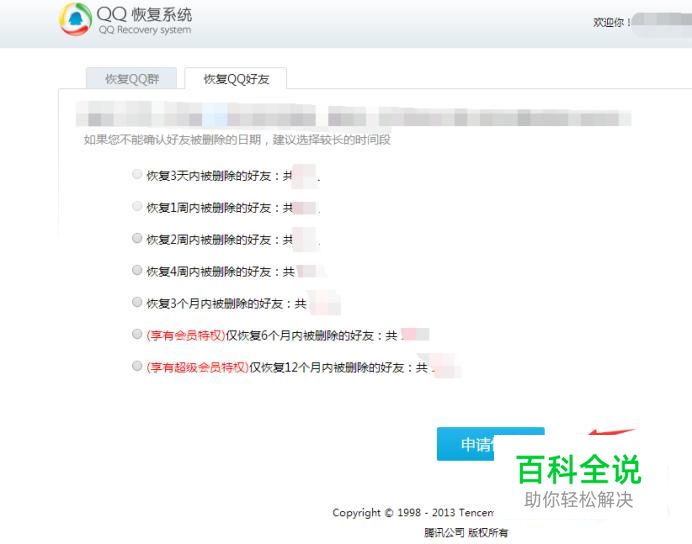Click hint text 如果您不能确认好友被删除的日期

coord(173,140)
